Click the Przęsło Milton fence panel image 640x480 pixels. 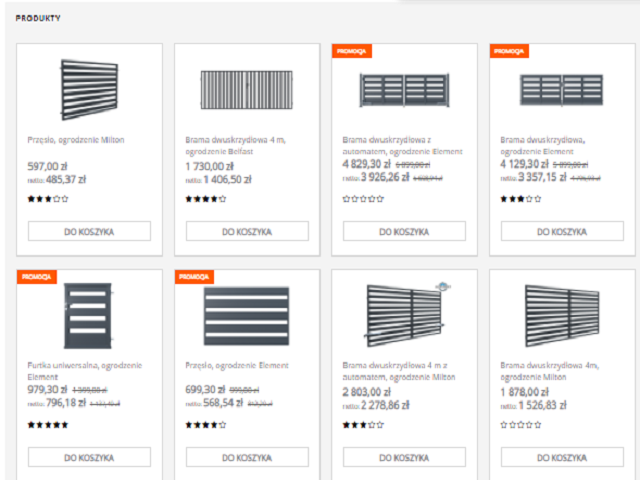pos(89,87)
